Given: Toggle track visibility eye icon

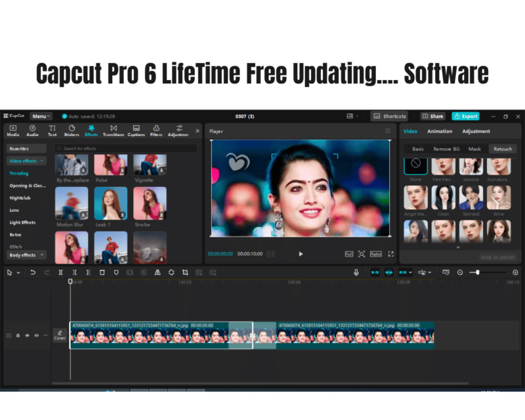Looking at the screenshot, I should (27, 335).
